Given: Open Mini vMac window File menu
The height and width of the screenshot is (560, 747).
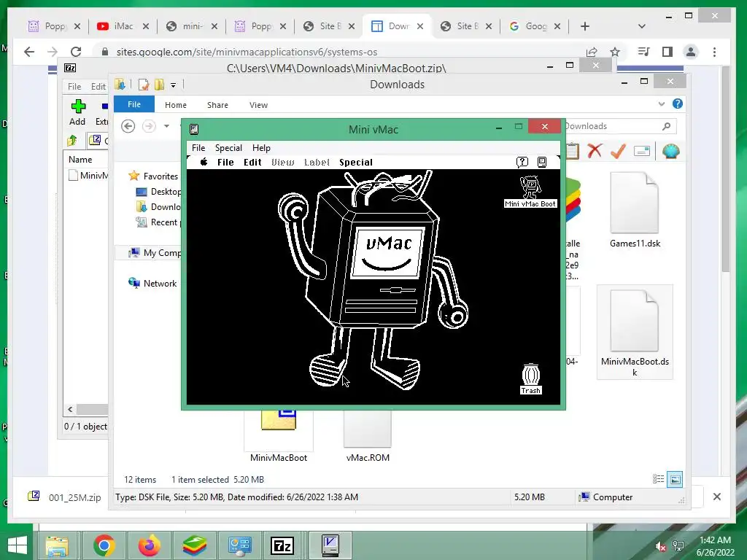Looking at the screenshot, I should [198, 147].
